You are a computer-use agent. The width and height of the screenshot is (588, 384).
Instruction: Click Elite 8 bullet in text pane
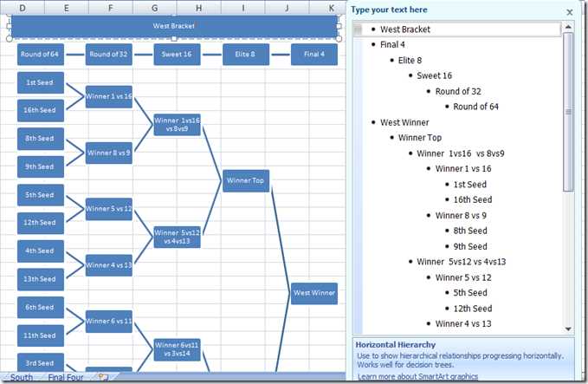coord(410,61)
